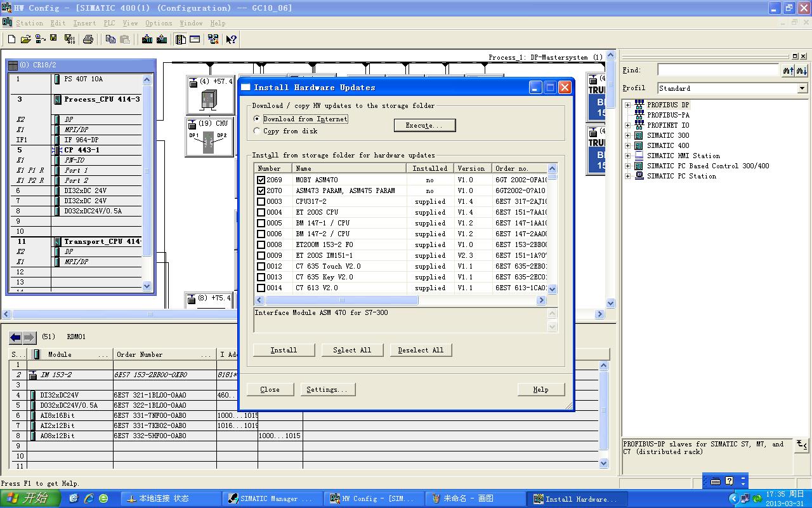Click the Upload to PG toolbar icon
The height and width of the screenshot is (508, 812).
click(162, 39)
